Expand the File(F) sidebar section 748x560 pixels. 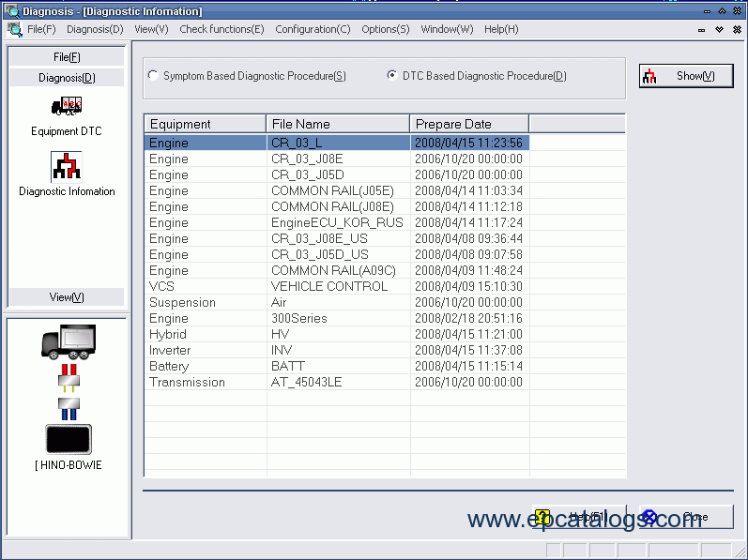click(67, 57)
